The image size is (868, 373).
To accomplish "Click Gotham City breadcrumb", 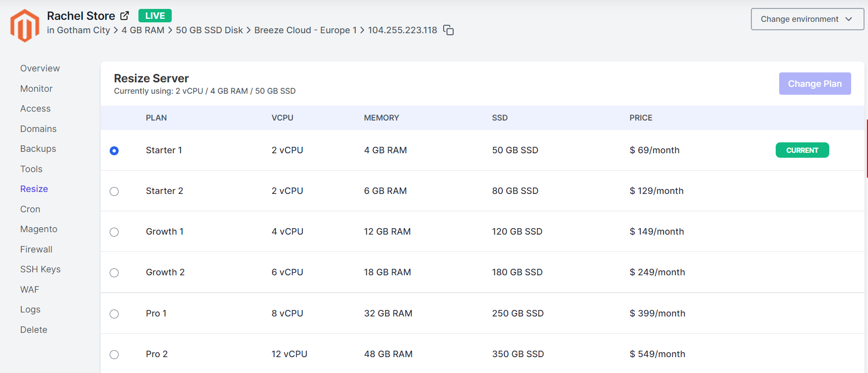I will point(83,30).
